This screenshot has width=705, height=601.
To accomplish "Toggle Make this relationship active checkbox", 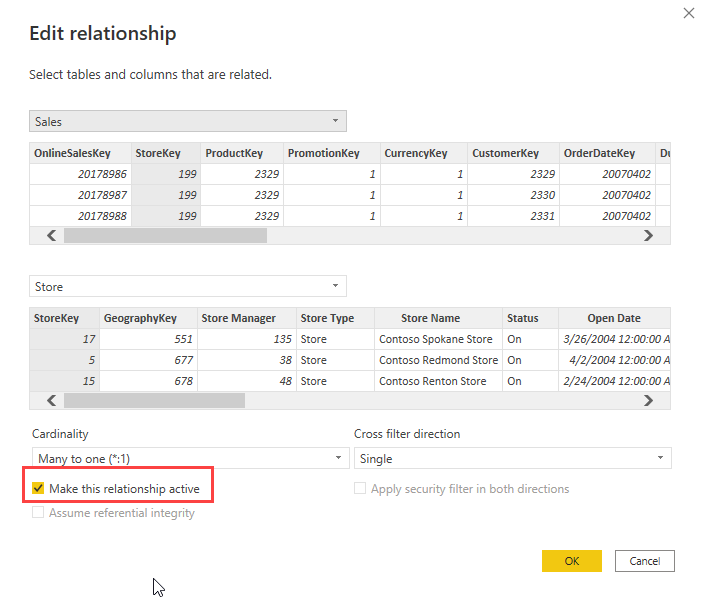I will click(38, 488).
